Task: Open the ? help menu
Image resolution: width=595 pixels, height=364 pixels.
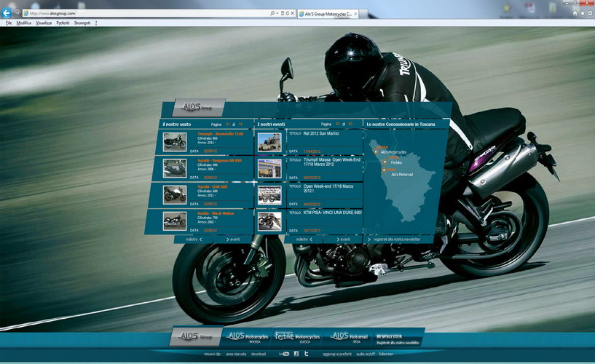Action: pyautogui.click(x=96, y=23)
